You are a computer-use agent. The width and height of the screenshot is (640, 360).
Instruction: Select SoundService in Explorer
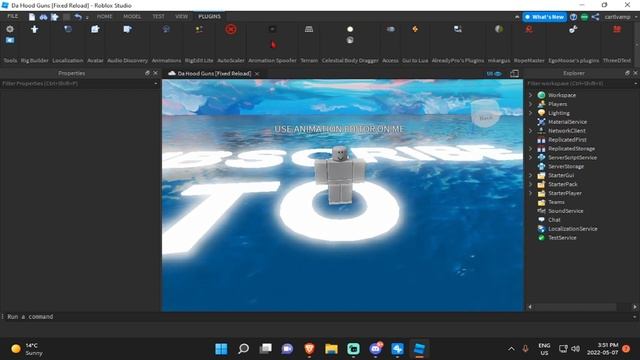pos(565,211)
